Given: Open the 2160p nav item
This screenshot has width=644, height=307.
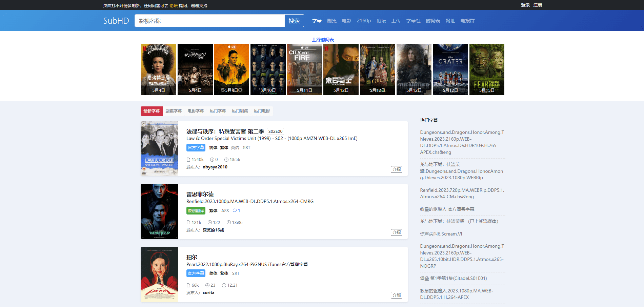Looking at the screenshot, I should [x=364, y=21].
